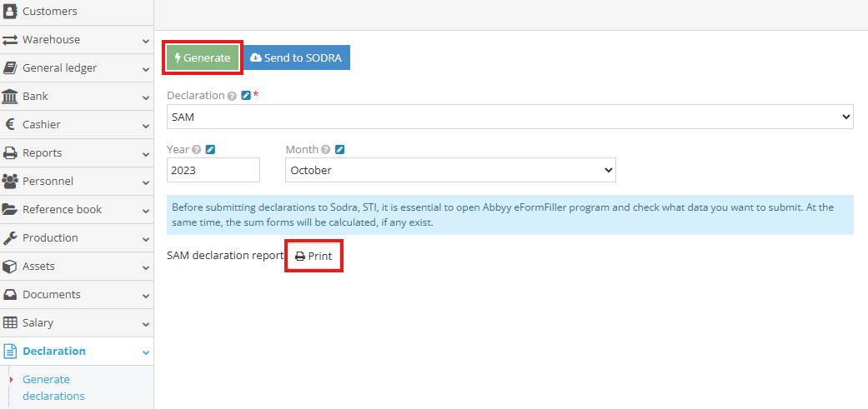
Task: Click the Warehouse transfer arrows icon
Action: click(x=10, y=40)
